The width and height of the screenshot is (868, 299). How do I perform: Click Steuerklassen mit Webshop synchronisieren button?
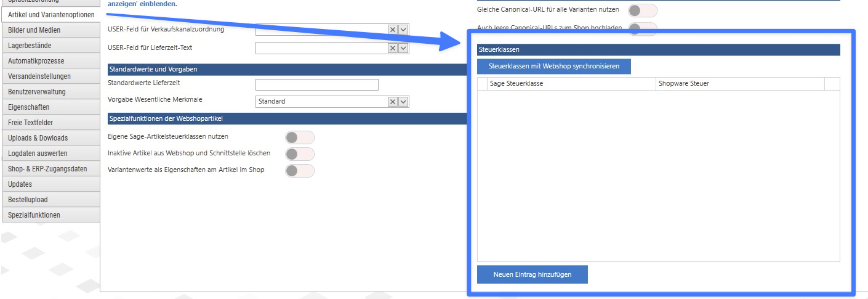pos(553,66)
